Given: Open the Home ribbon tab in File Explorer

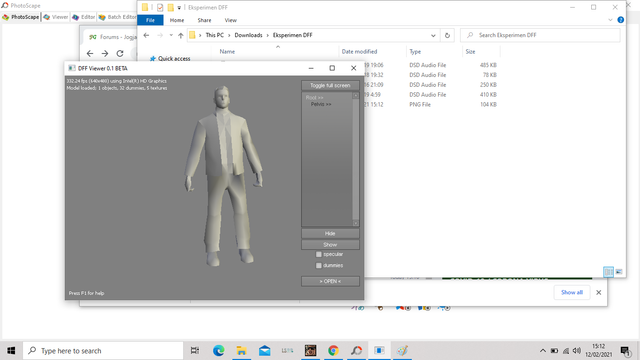Looking at the screenshot, I should (177, 20).
